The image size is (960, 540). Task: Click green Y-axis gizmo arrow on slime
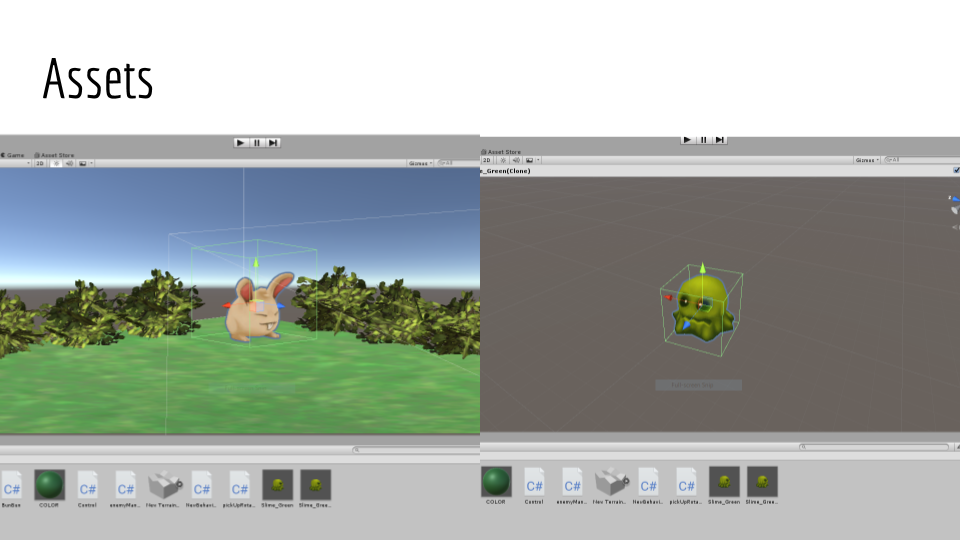click(703, 268)
